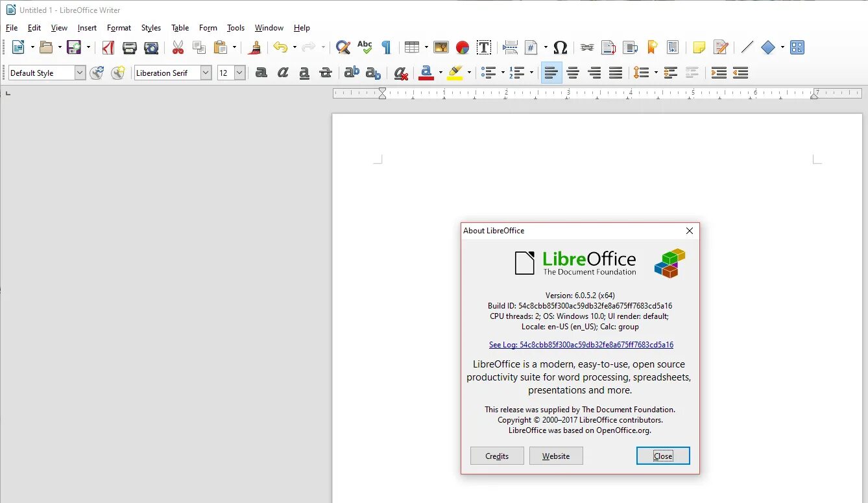Export directly as PDF
The image size is (868, 503).
[108, 47]
